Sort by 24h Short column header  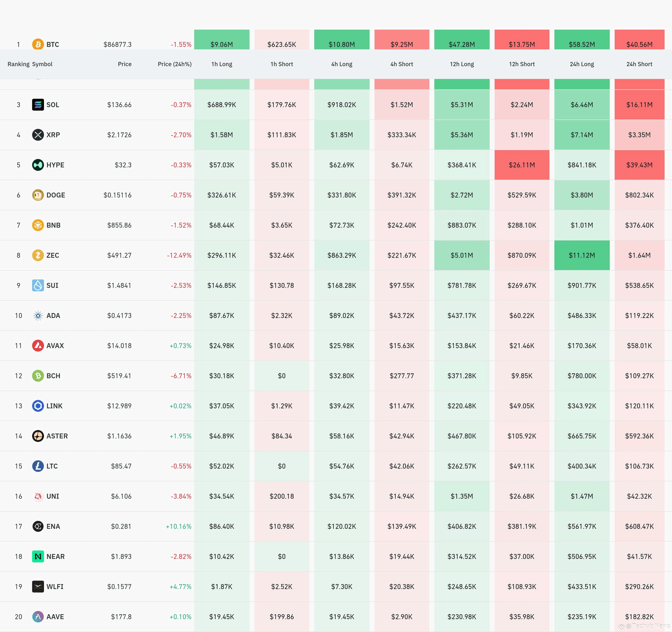[639, 64]
